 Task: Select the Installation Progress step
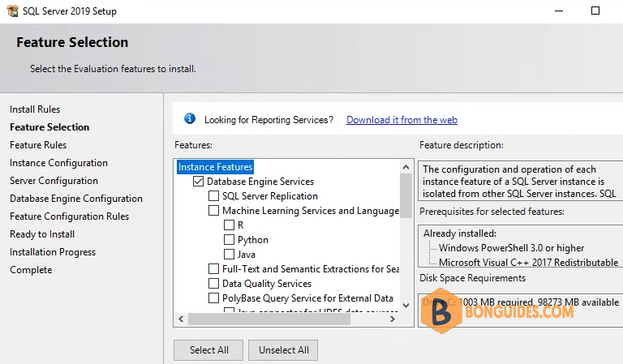coord(53,252)
